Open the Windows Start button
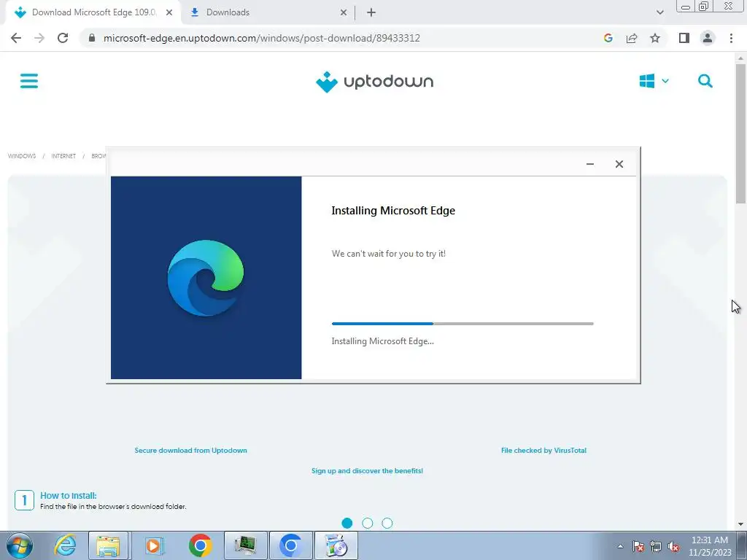747x560 pixels. (19, 545)
